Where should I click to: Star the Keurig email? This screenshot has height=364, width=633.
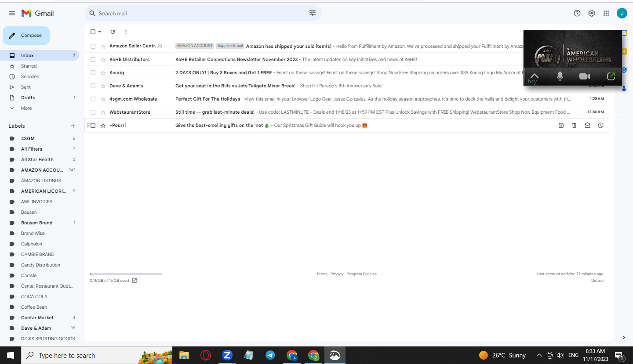click(x=103, y=72)
